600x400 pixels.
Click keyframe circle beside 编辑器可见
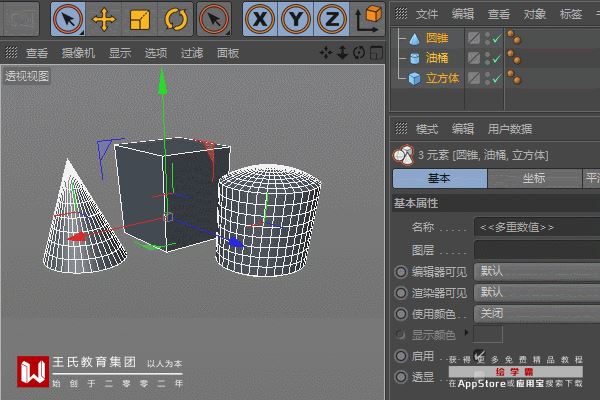tap(401, 272)
